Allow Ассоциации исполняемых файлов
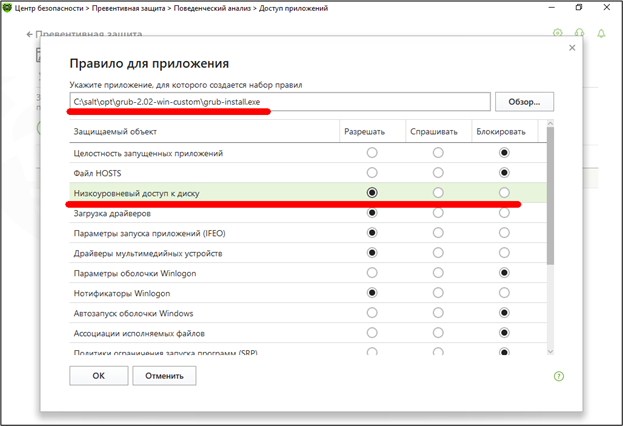This screenshot has width=623, height=426. (372, 333)
